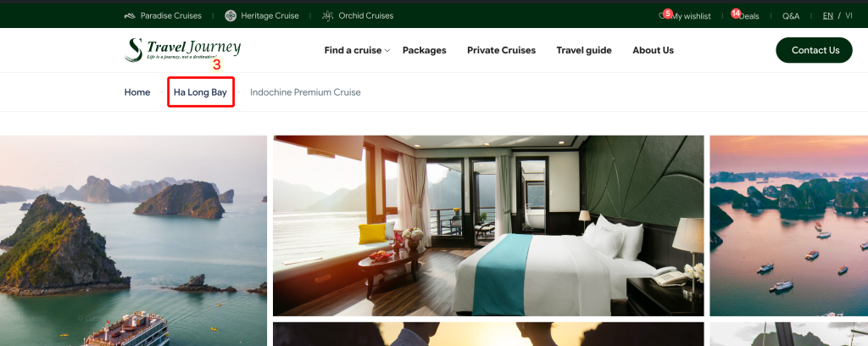The image size is (868, 346).
Task: Open the wishlist heart icon with badge
Action: tap(665, 15)
